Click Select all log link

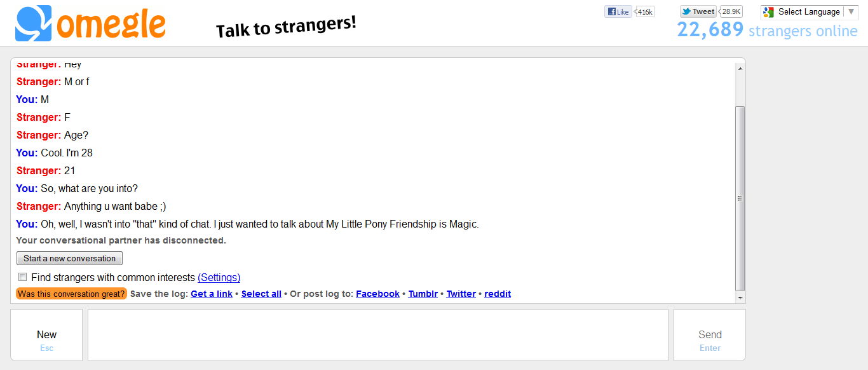pos(261,294)
